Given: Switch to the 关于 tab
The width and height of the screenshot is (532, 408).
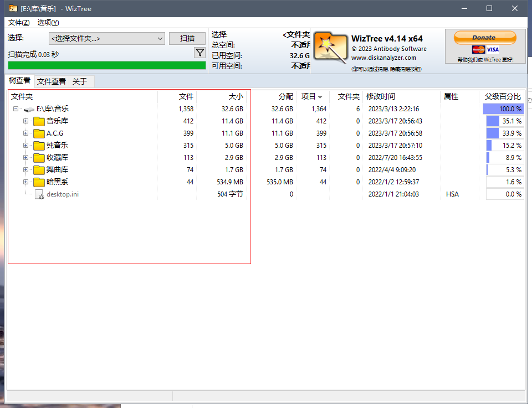Looking at the screenshot, I should pos(80,81).
